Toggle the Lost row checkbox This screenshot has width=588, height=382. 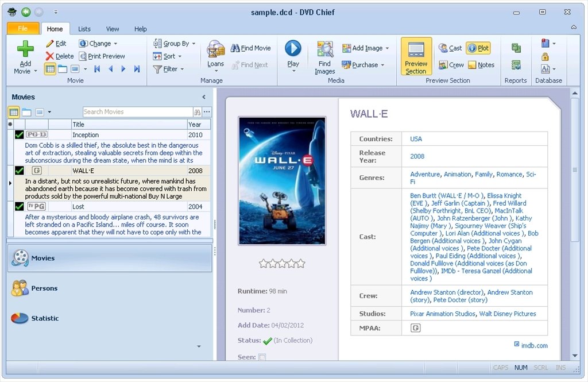(x=19, y=206)
